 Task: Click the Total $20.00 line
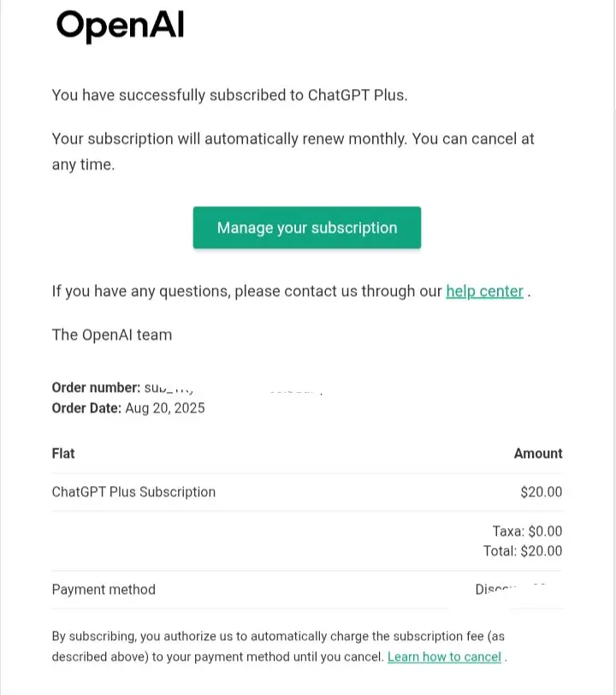[523, 551]
